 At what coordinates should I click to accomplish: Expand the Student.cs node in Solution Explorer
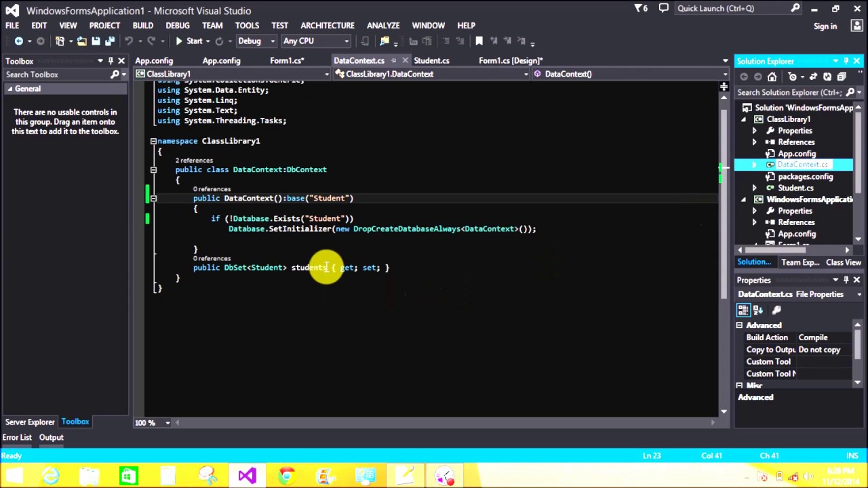click(754, 188)
